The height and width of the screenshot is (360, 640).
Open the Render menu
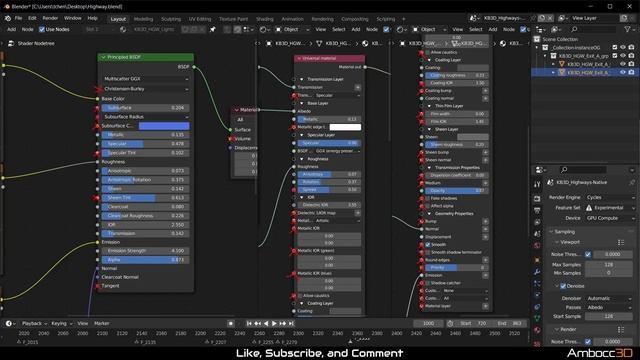(x=50, y=18)
